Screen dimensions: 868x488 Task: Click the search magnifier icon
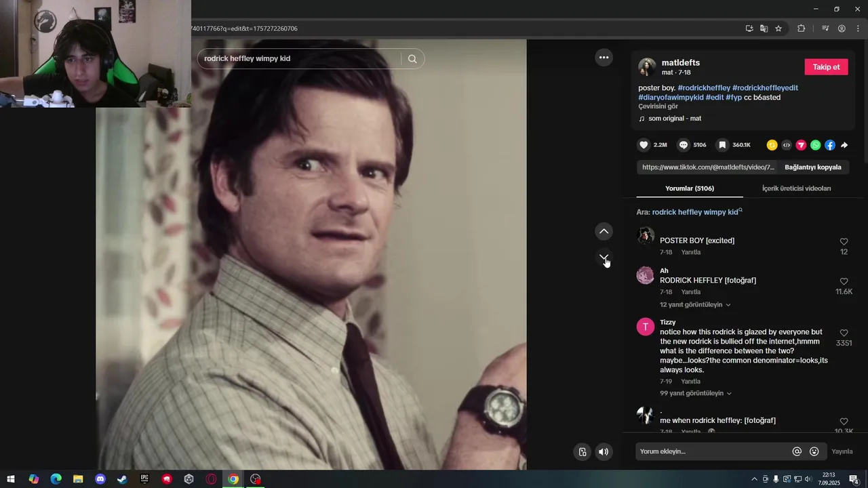click(412, 59)
